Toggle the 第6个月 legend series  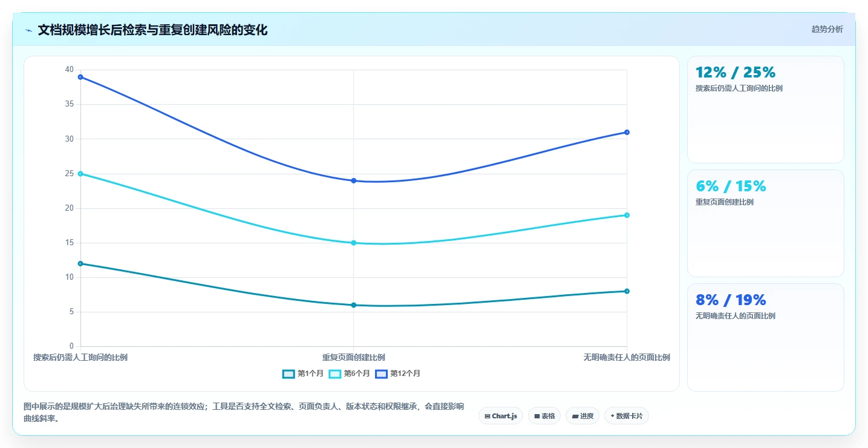[x=350, y=374]
